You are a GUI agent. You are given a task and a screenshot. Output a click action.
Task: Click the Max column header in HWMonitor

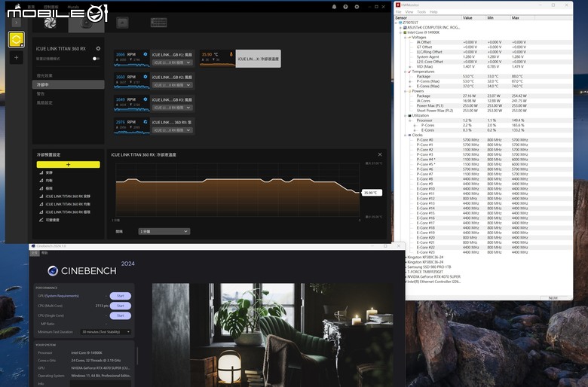522,17
